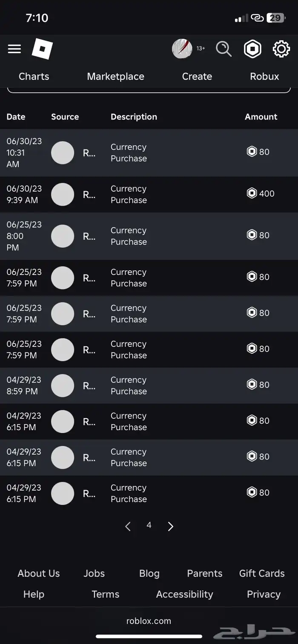298x644 pixels.
Task: Tap source avatar for 06/30/23 10:31 AM purchase
Action: (x=63, y=153)
